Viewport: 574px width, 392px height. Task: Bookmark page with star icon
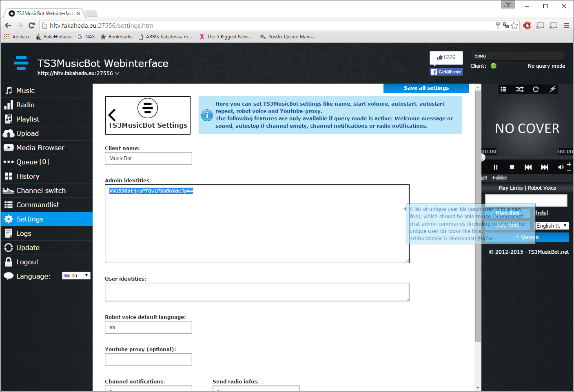pos(514,25)
